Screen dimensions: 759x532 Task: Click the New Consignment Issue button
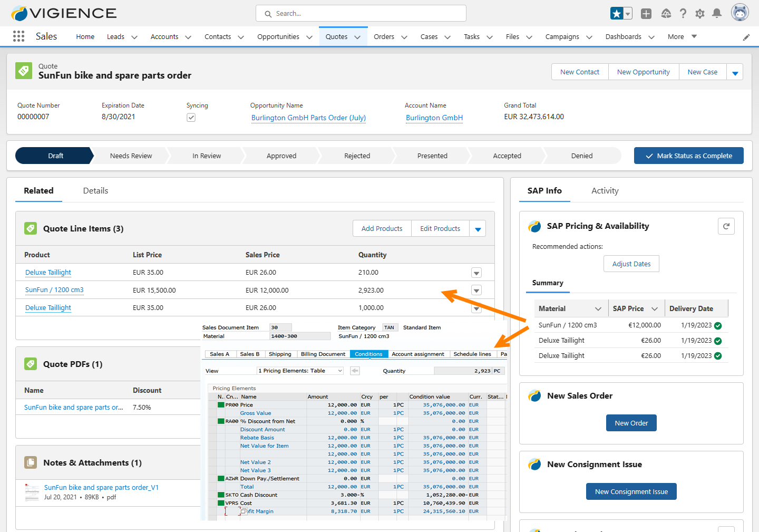(x=631, y=491)
